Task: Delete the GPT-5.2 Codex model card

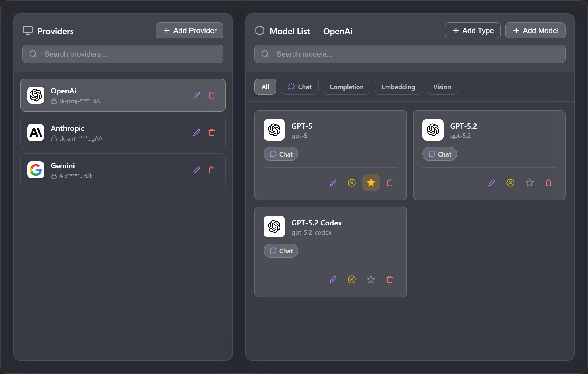Action: tap(390, 279)
